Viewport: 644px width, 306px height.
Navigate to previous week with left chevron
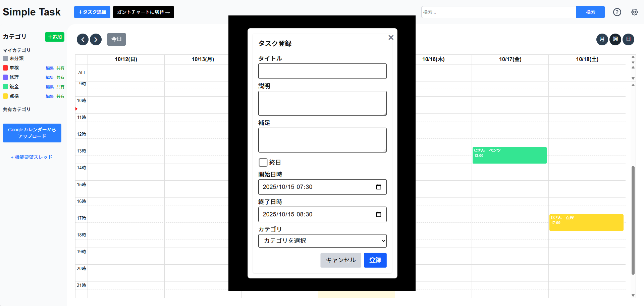coord(83,39)
